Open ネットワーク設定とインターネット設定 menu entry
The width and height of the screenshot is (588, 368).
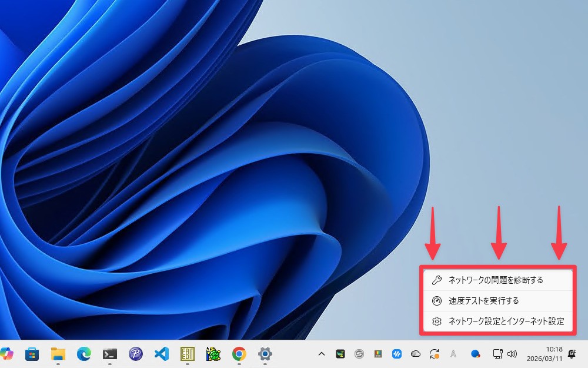[497, 321]
